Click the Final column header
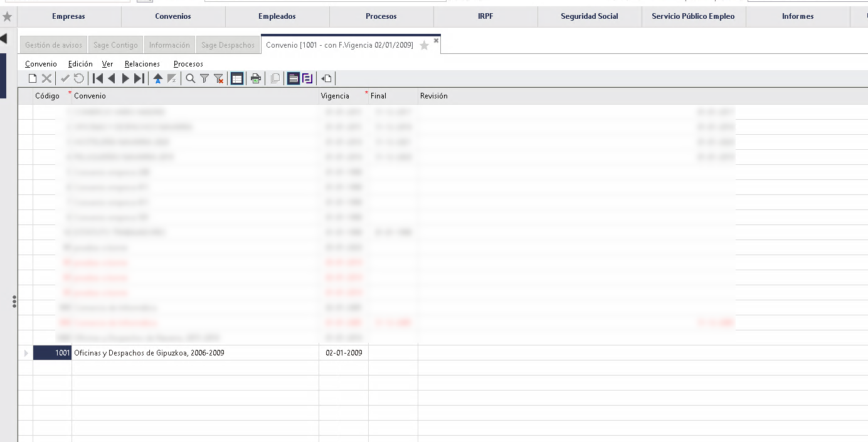The image size is (868, 442). [x=393, y=96]
